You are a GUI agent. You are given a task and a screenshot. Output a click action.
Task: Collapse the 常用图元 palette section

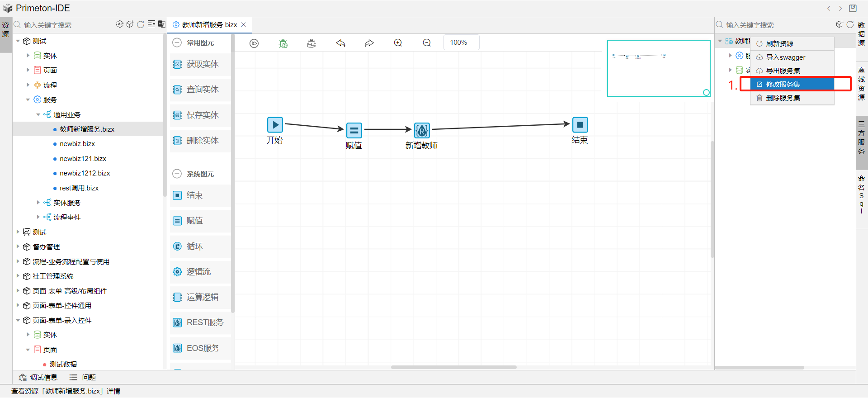177,43
